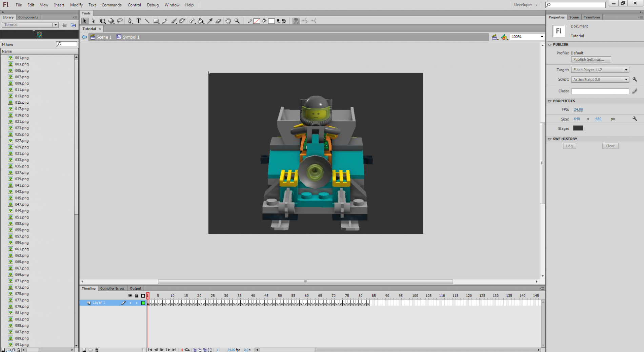The width and height of the screenshot is (644, 352).
Task: Switch to the Components tab
Action: coord(28,17)
